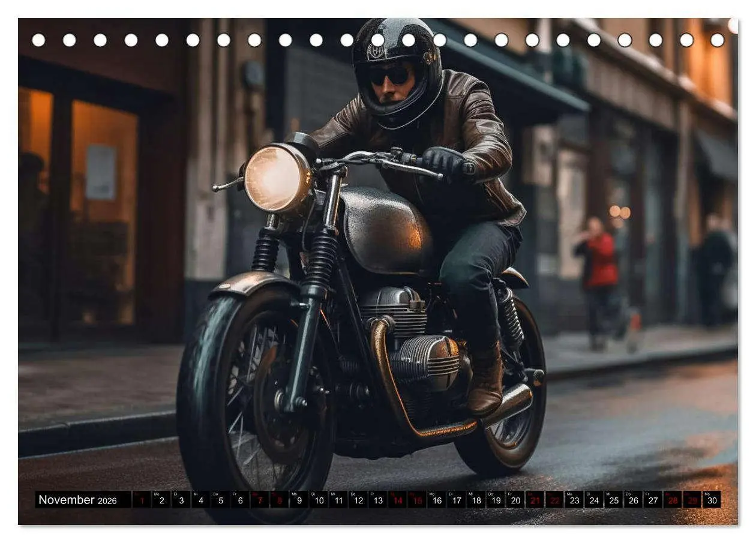
Task: Select red day 22 in the calendar strip
Action: (554, 500)
